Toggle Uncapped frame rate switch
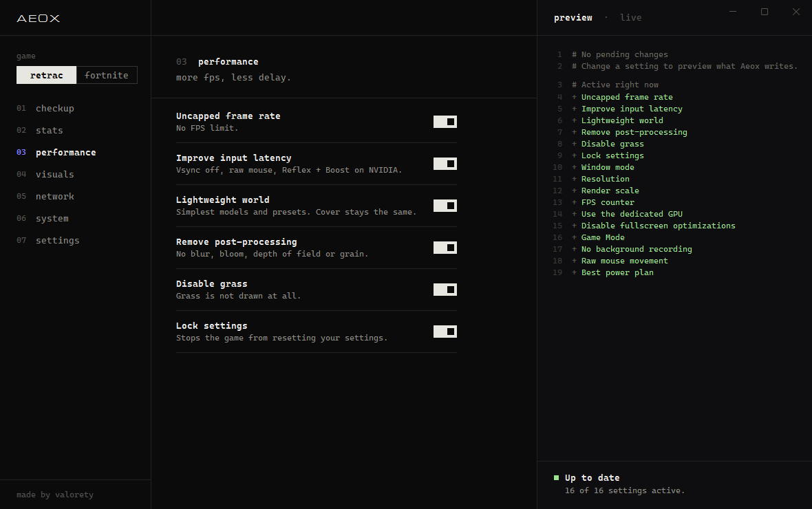Screen dimensions: 812x509 (445, 122)
